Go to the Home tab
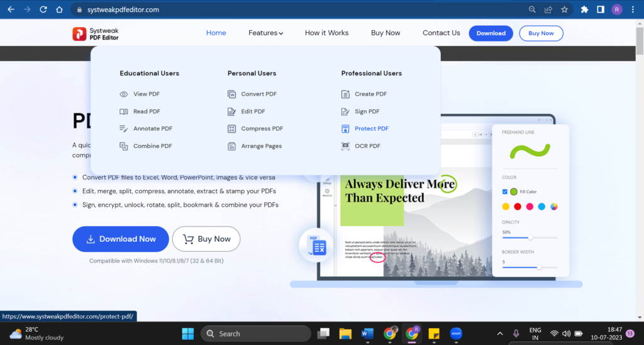 point(216,33)
